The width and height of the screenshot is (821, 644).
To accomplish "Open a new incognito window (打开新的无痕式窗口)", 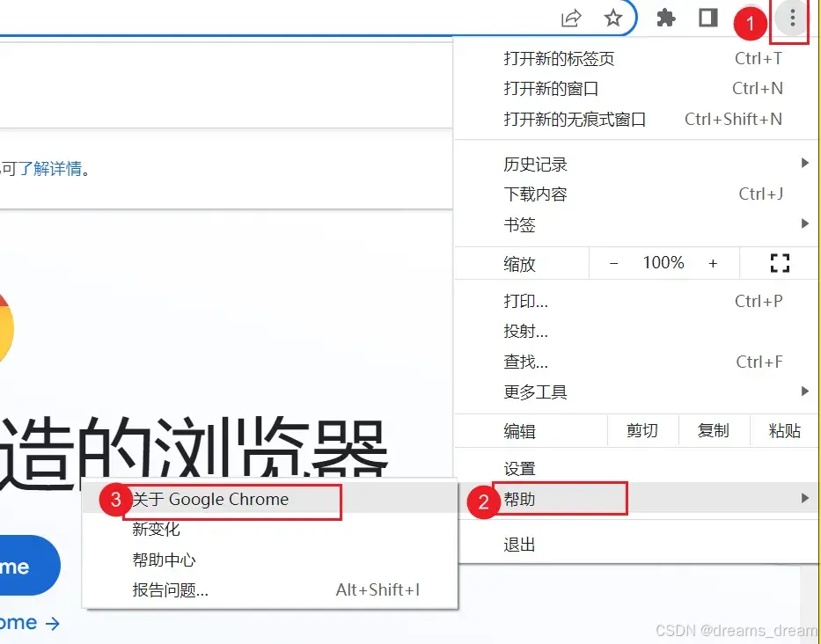I will pos(637,120).
